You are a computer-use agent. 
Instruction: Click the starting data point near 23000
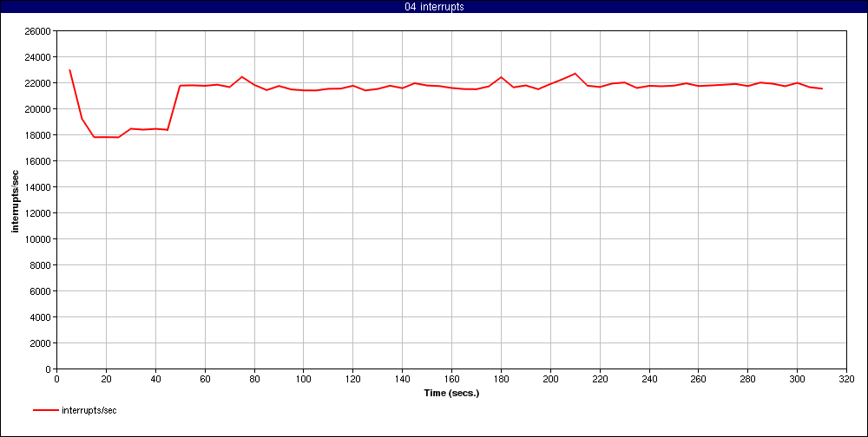(x=69, y=70)
